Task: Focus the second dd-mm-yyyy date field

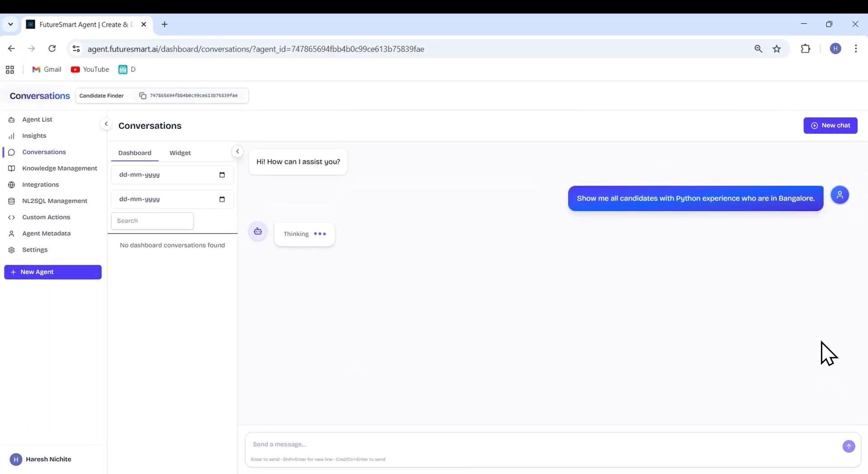Action: (172, 199)
